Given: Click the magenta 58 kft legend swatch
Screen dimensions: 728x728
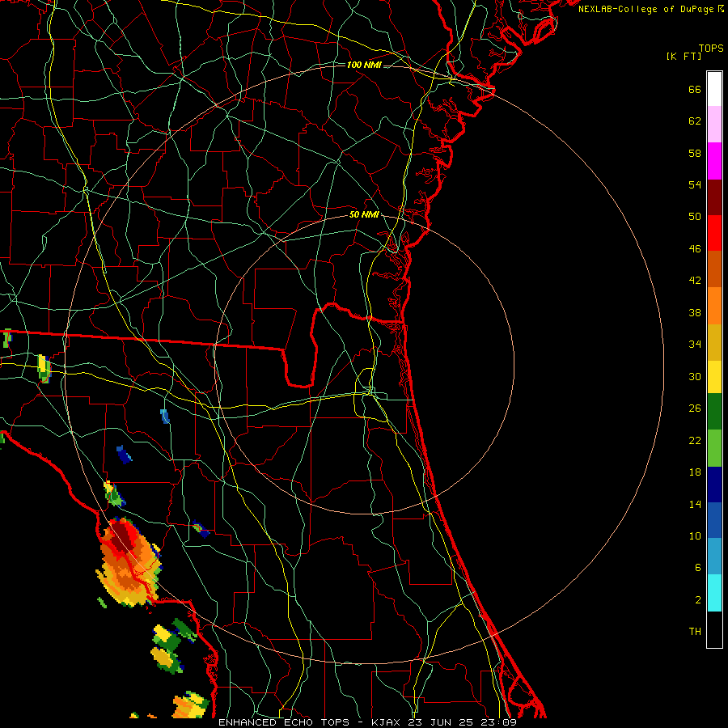Looking at the screenshot, I should [714, 161].
